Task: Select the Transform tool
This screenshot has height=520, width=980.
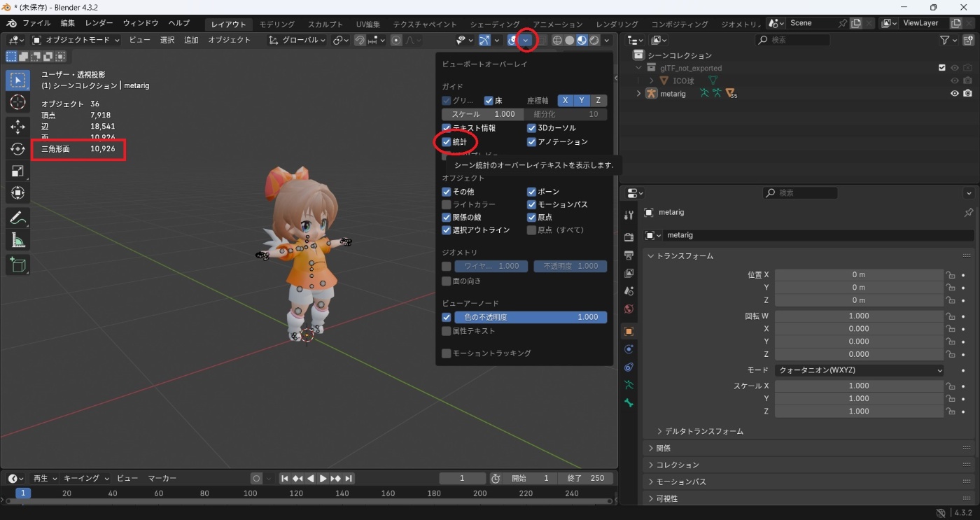Action: [x=18, y=192]
